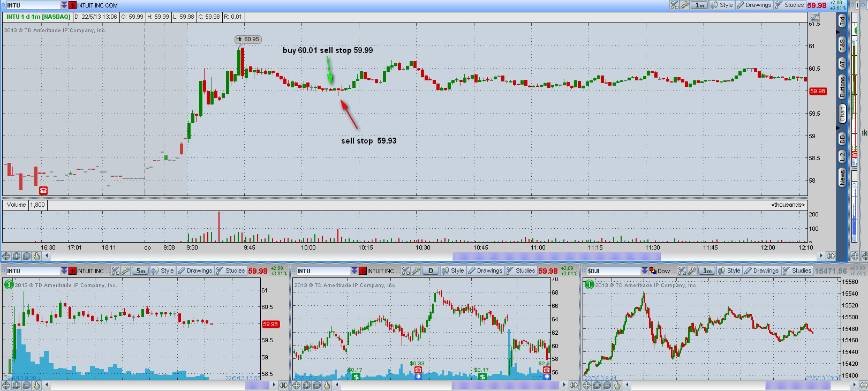Screen dimensions: 868x391
Task: Open symbol dropdown in $DJI chart
Action: (644, 271)
